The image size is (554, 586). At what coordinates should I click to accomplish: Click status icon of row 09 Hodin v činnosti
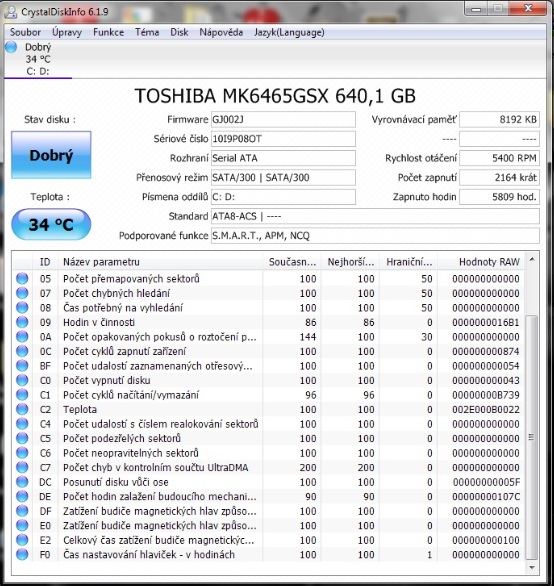pos(22,322)
